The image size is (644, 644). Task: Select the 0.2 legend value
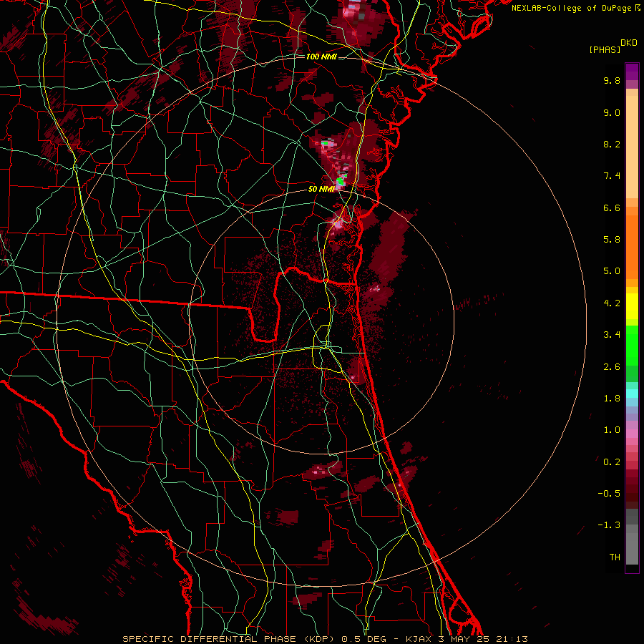(612, 462)
